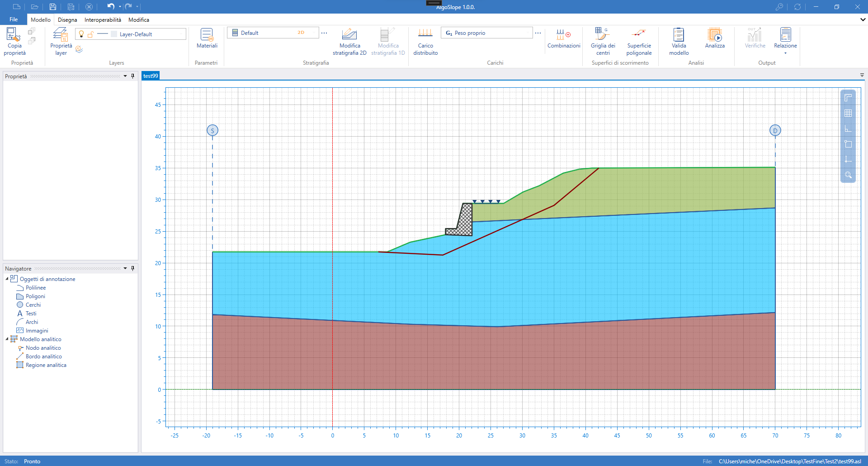Select Nodo analitico in Navigatore

(x=43, y=348)
